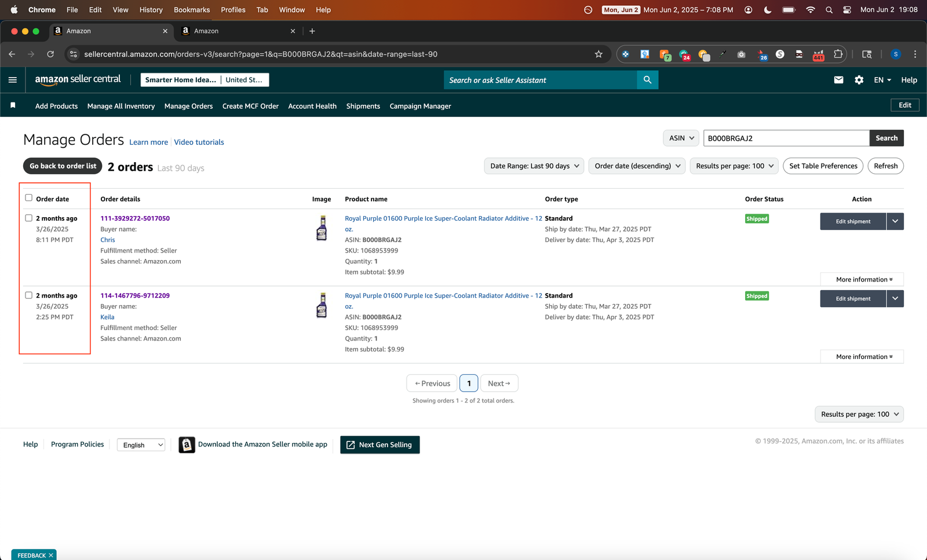The width and height of the screenshot is (927, 560).
Task: Click product thumbnail for order 111-3929272-5017050
Action: (x=322, y=228)
